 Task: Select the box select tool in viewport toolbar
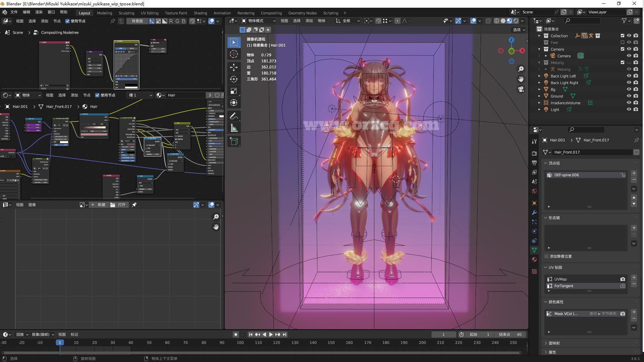pos(234,42)
